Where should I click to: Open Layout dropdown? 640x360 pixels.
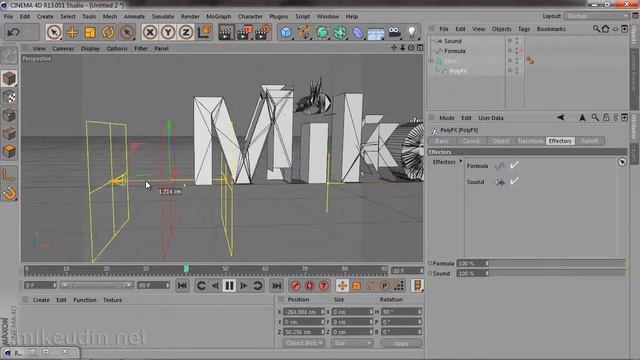(596, 16)
